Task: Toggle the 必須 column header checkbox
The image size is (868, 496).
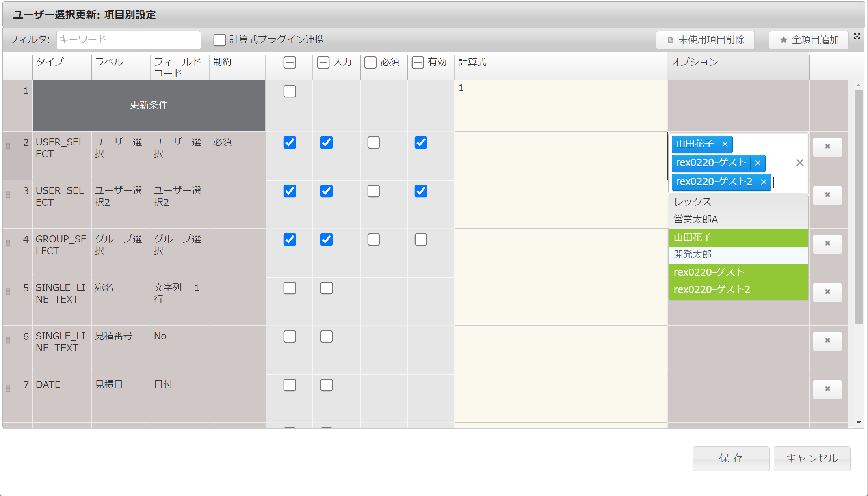Action: pyautogui.click(x=370, y=62)
